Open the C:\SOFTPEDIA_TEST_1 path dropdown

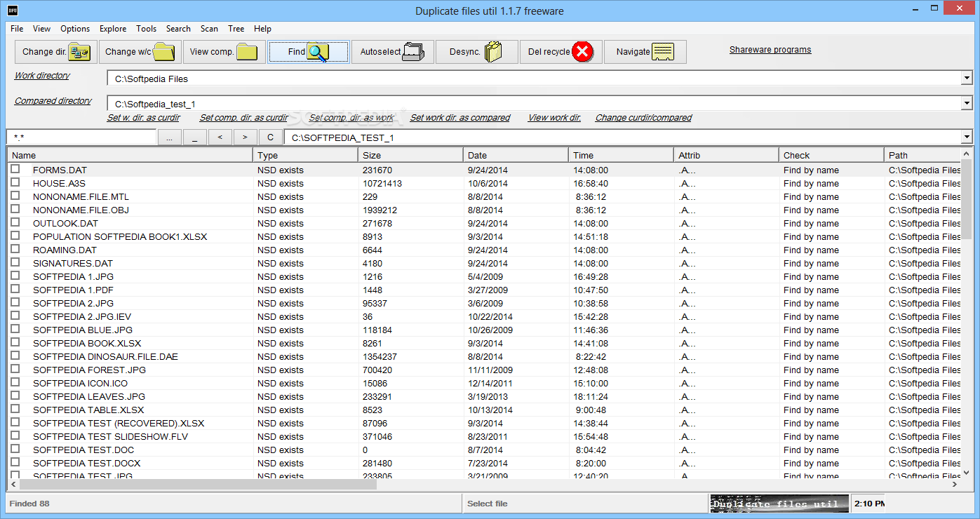(x=967, y=137)
